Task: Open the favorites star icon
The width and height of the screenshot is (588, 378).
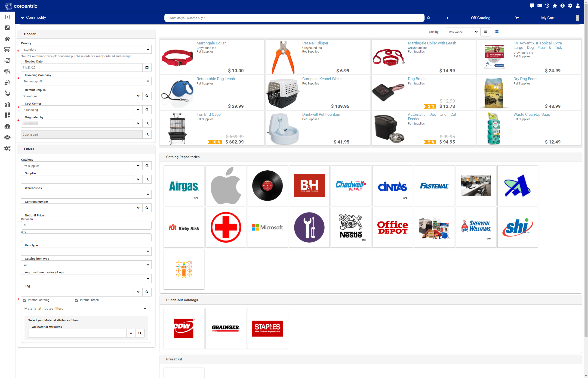Action: tap(555, 6)
